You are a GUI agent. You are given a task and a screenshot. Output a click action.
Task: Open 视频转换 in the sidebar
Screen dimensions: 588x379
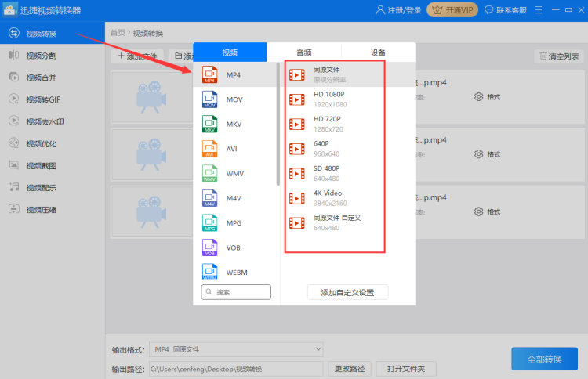(x=53, y=34)
